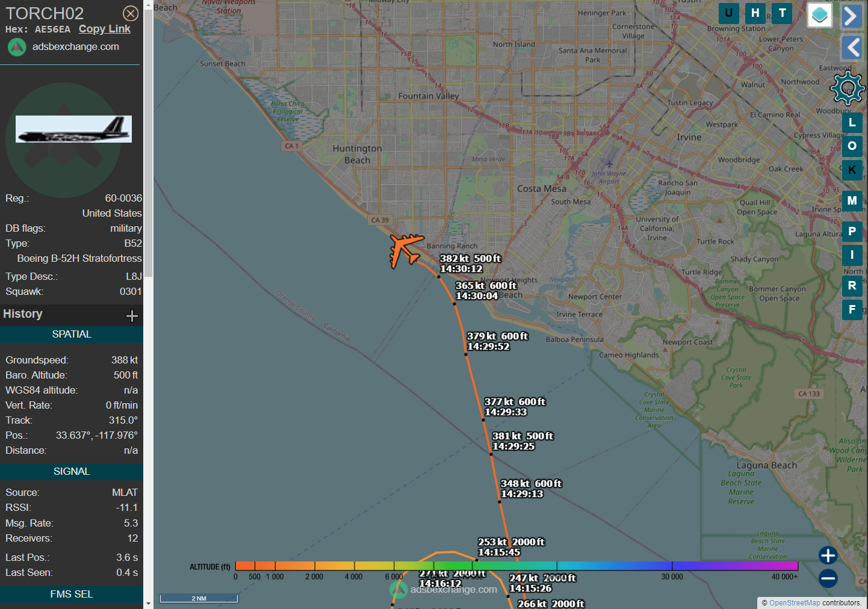868x609 pixels.
Task: Toggle the L map option button
Action: point(852,122)
